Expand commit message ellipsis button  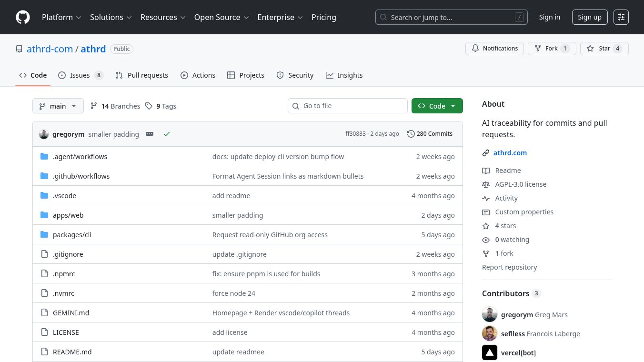150,134
